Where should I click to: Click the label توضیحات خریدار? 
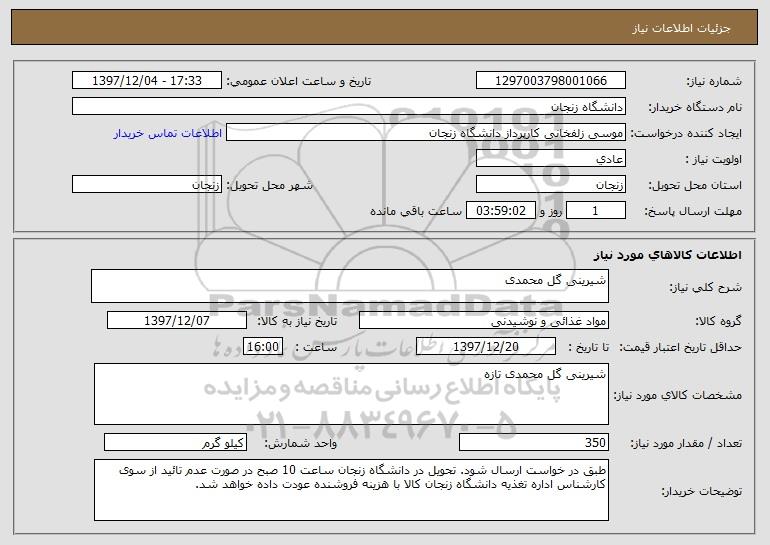click(x=701, y=491)
